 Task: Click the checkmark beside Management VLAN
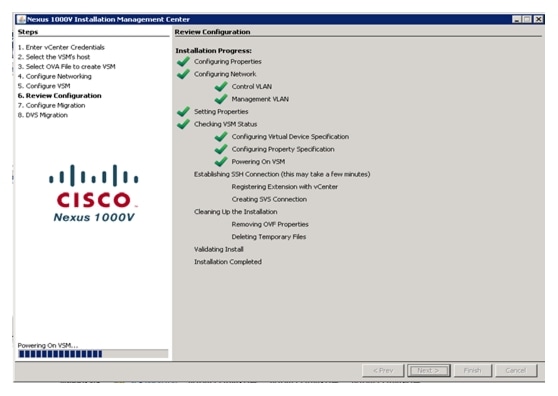point(221,99)
